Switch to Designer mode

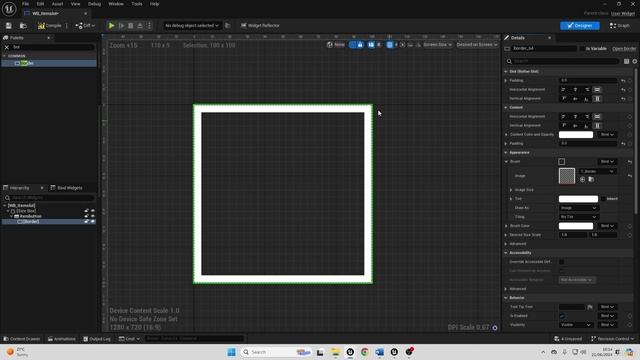(x=580, y=26)
